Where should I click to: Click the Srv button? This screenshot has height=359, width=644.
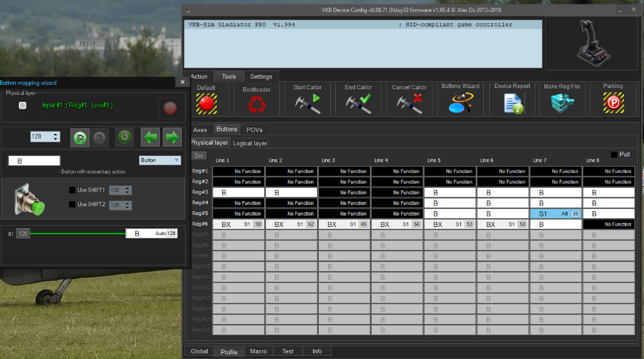tap(199, 155)
